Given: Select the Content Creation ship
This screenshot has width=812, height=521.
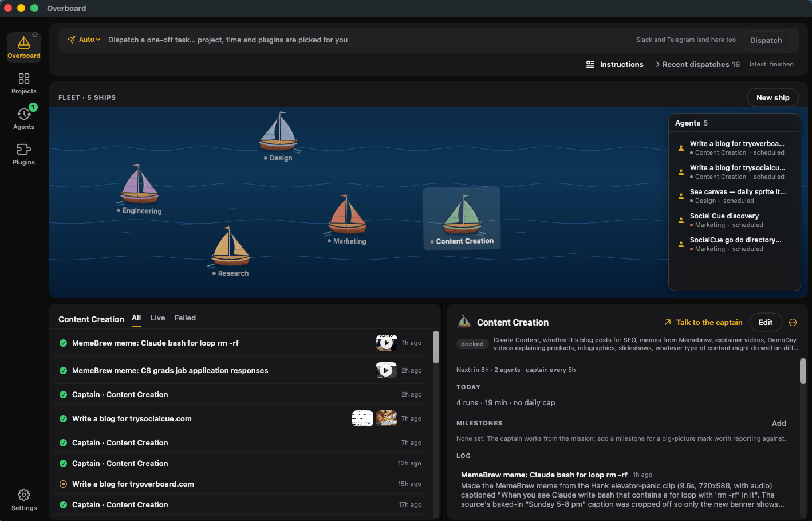Looking at the screenshot, I should point(462,218).
